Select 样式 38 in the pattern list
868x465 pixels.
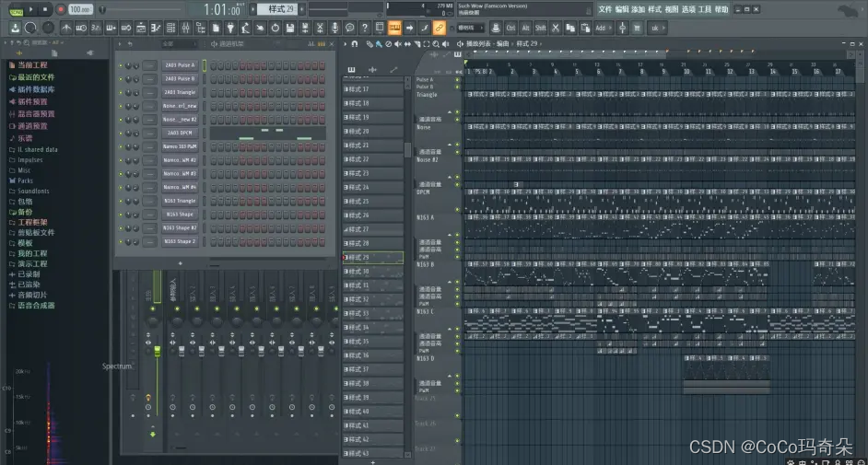click(x=373, y=383)
